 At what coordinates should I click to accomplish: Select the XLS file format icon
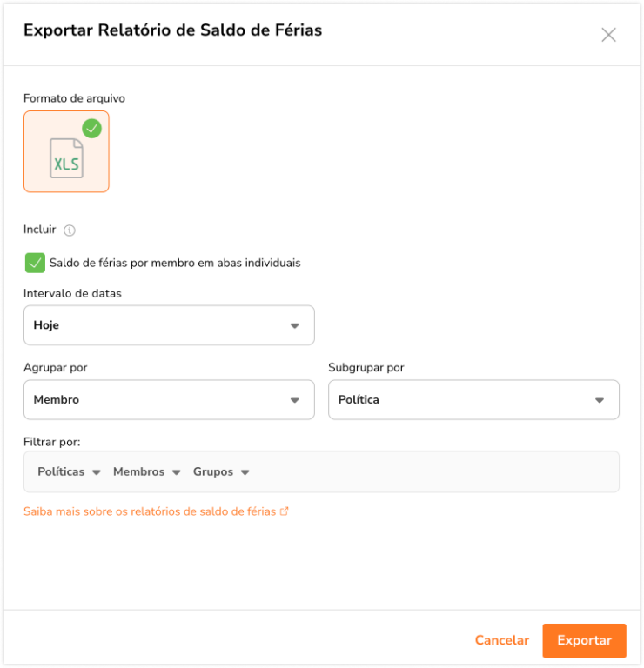[x=66, y=157]
